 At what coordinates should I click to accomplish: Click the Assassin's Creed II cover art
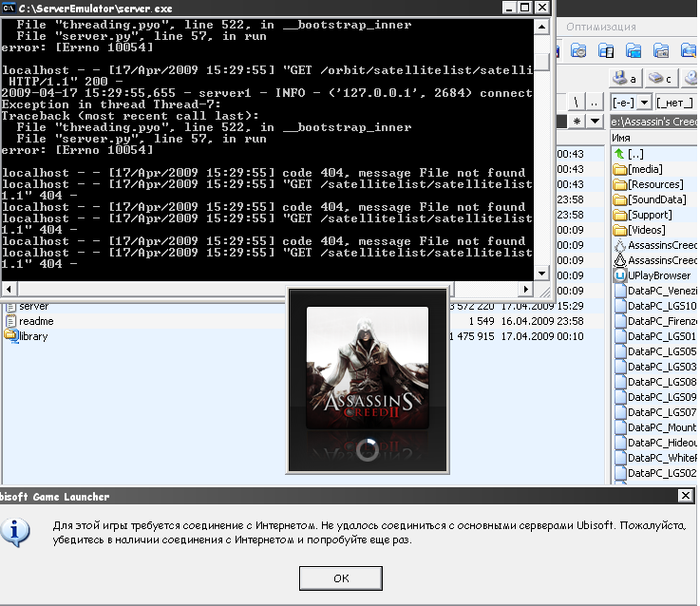click(x=368, y=368)
